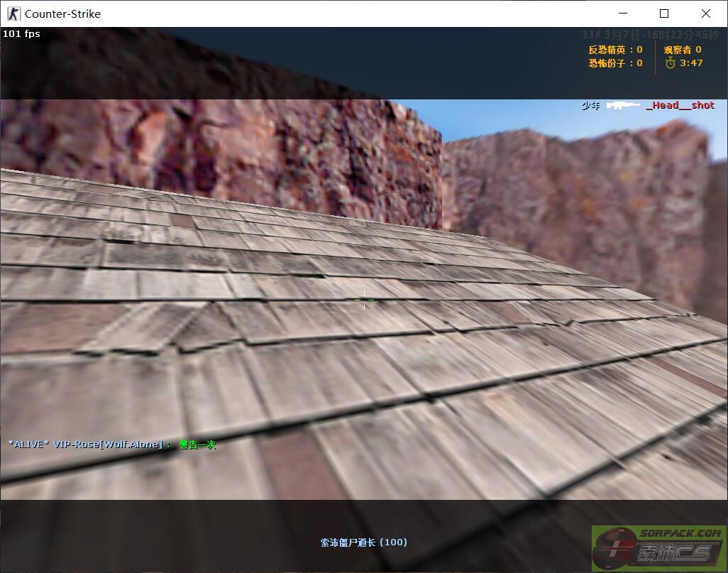728x573 pixels.
Task: Click the Counter-Strike app icon in title bar
Action: pyautogui.click(x=13, y=14)
